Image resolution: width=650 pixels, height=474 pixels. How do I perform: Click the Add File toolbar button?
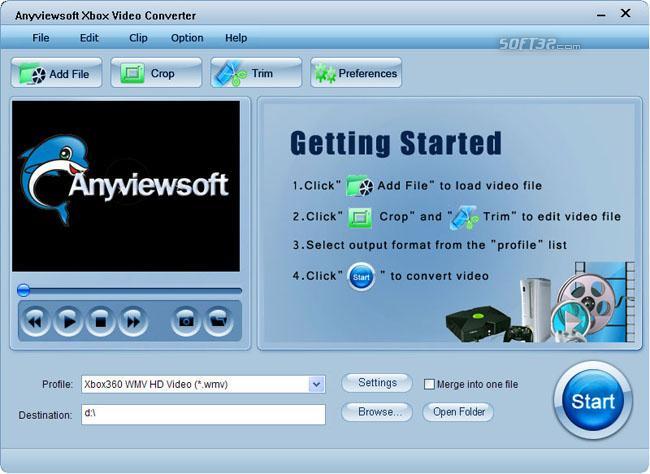point(56,73)
